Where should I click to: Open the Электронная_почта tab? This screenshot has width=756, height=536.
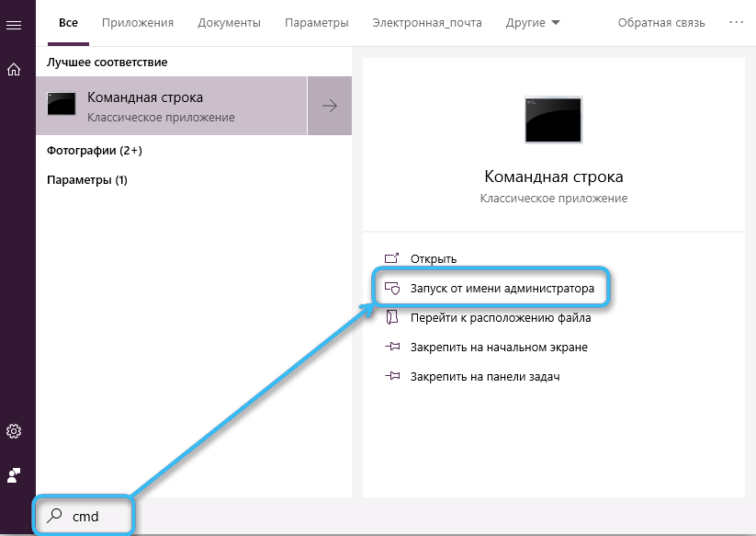426,22
